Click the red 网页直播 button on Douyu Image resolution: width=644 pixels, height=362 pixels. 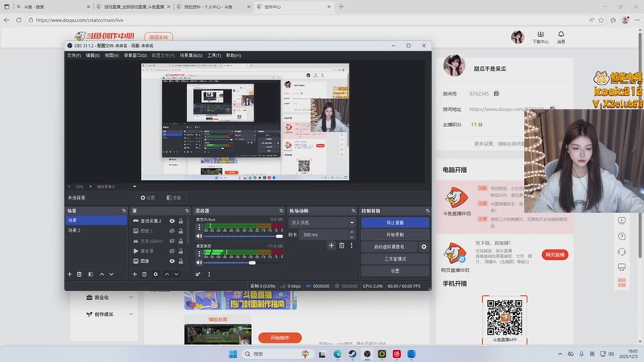click(x=555, y=254)
